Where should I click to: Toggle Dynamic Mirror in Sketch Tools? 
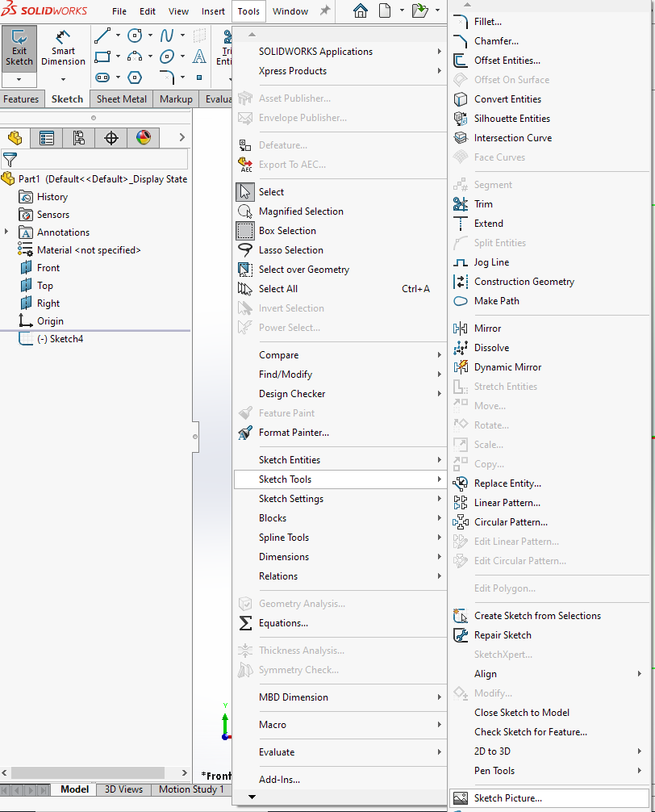[x=507, y=367]
